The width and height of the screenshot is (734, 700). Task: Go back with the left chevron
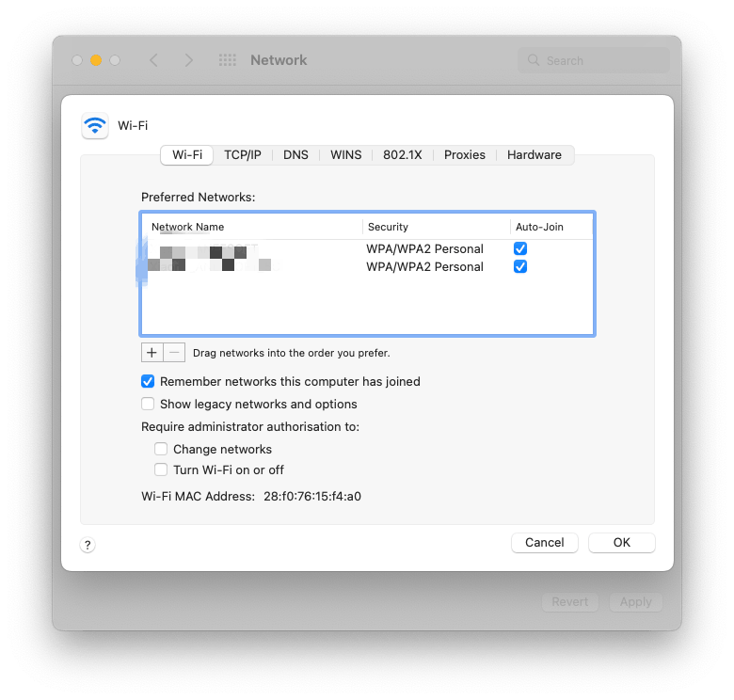click(154, 60)
